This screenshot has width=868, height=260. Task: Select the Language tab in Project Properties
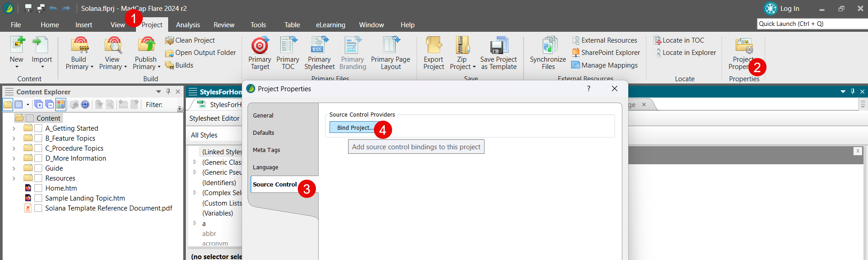[266, 167]
